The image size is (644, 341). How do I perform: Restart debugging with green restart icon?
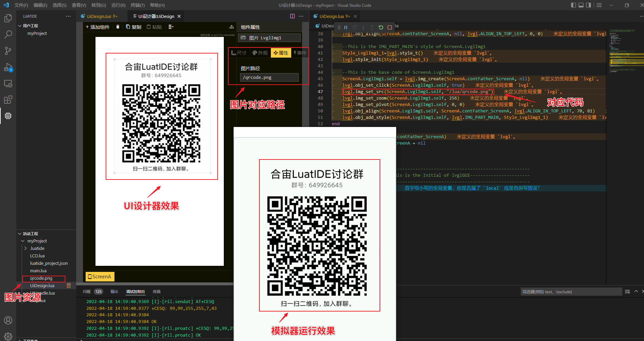pos(381,27)
